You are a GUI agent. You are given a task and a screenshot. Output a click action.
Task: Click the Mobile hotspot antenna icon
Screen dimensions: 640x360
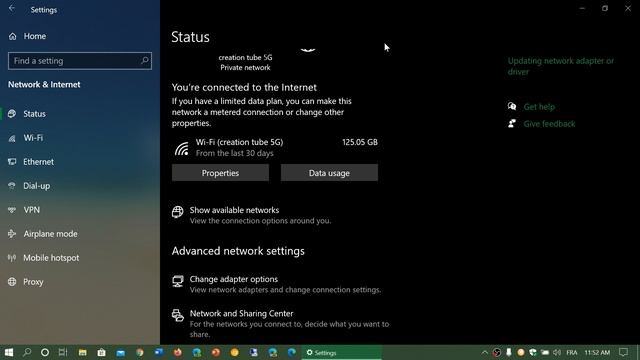tap(12, 258)
